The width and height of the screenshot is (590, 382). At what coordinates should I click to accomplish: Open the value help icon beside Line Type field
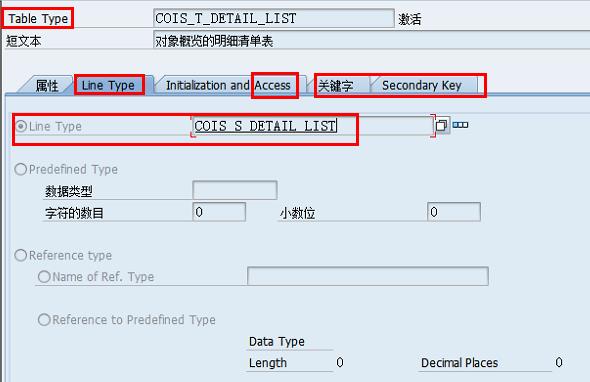442,125
